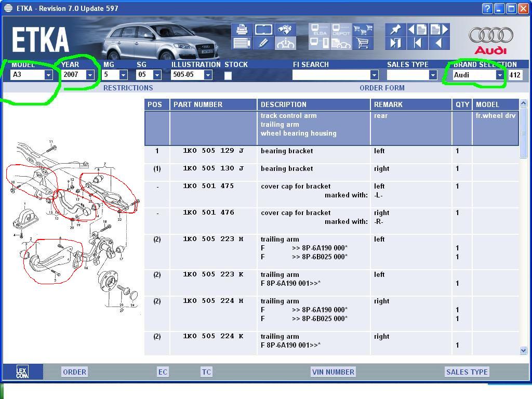Open search with the binoculars icon

[285, 30]
